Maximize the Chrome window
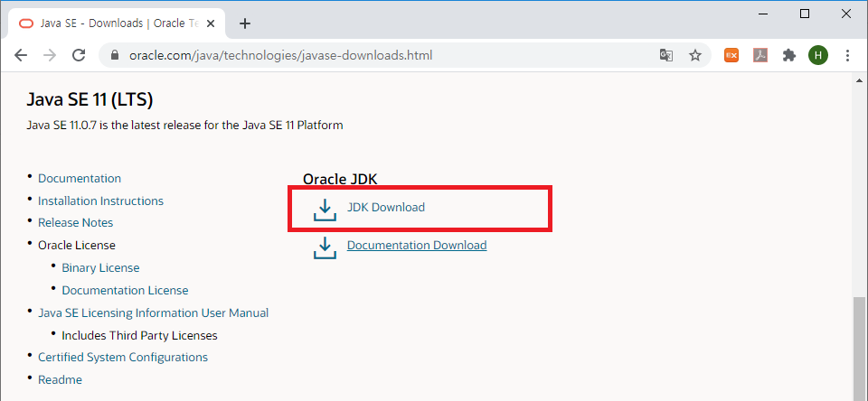 coord(805,14)
